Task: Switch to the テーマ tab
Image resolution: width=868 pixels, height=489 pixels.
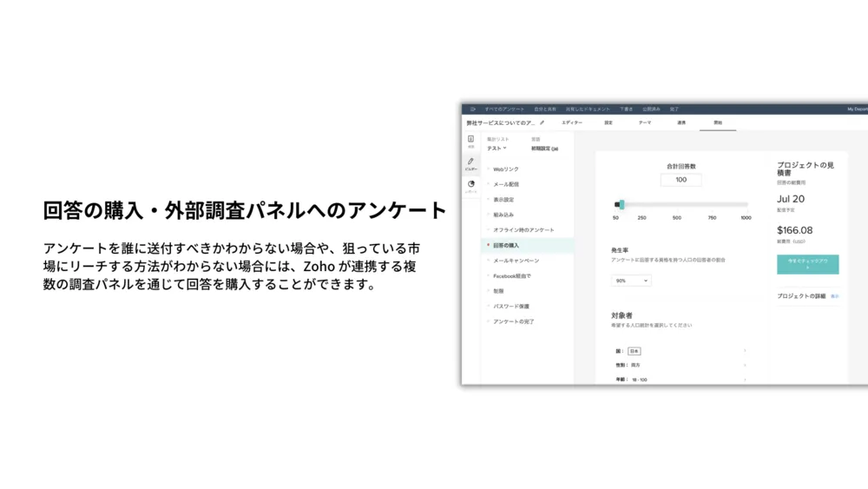Action: click(x=645, y=122)
